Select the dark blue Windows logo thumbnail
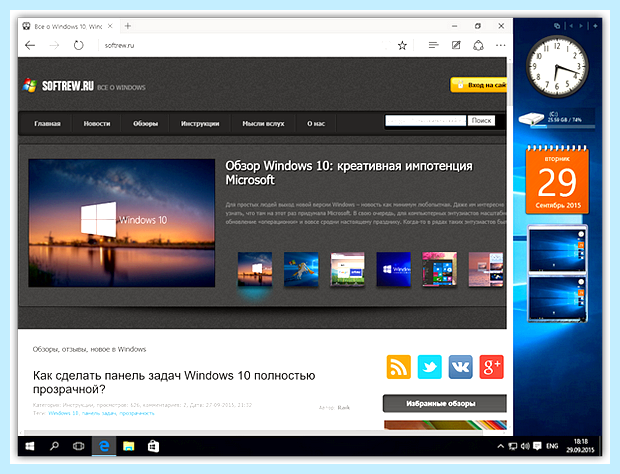Viewport: 620px width, 474px height. pos(393,269)
